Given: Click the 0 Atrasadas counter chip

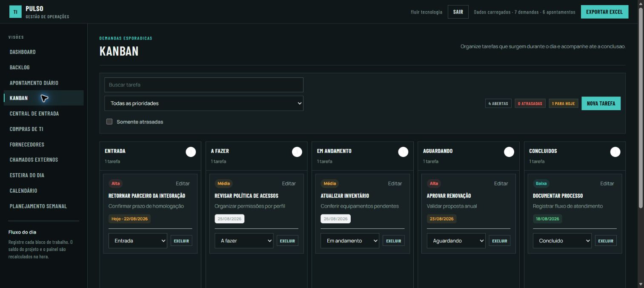Looking at the screenshot, I should (x=530, y=103).
